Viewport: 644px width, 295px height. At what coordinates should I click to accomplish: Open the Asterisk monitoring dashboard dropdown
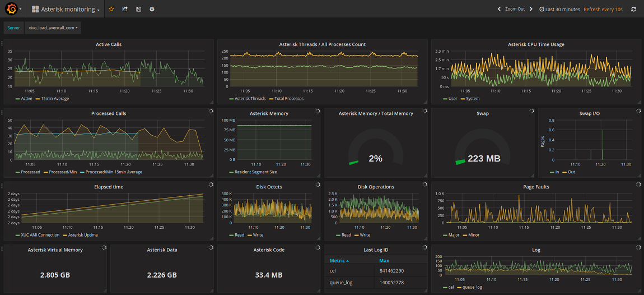[x=66, y=10]
